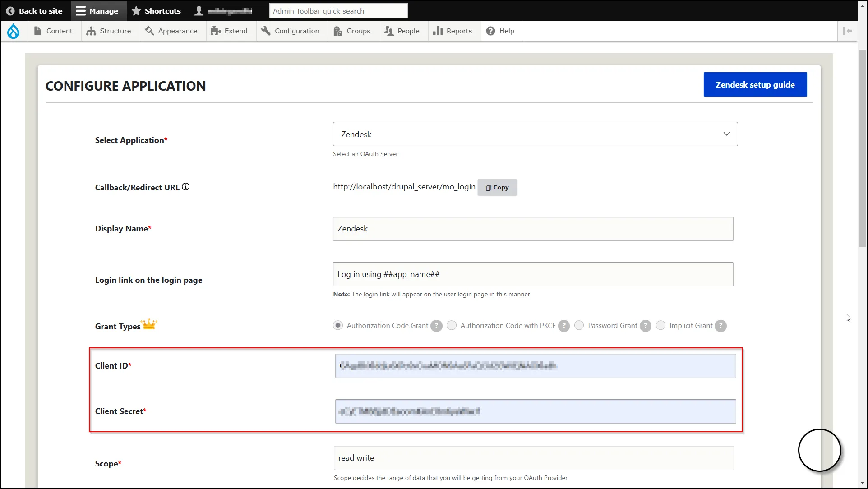Click the Shortcuts star icon
868x489 pixels.
136,11
